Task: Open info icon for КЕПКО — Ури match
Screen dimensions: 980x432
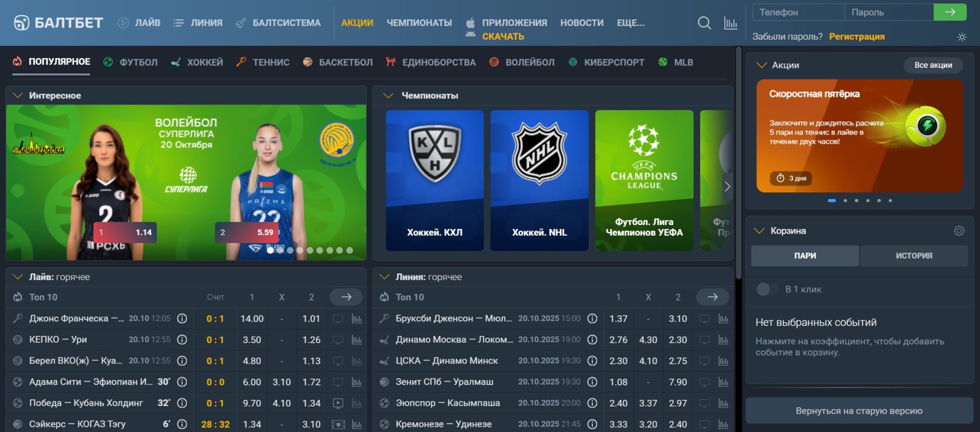Action: (x=182, y=340)
